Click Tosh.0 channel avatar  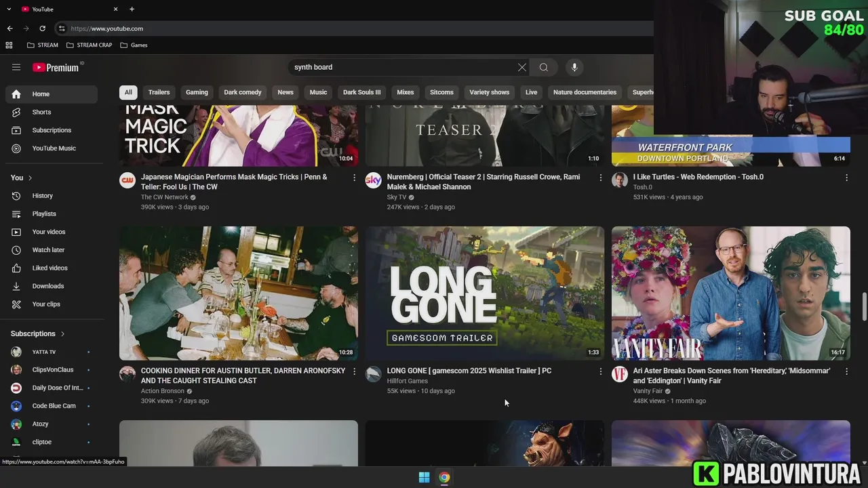tap(620, 180)
